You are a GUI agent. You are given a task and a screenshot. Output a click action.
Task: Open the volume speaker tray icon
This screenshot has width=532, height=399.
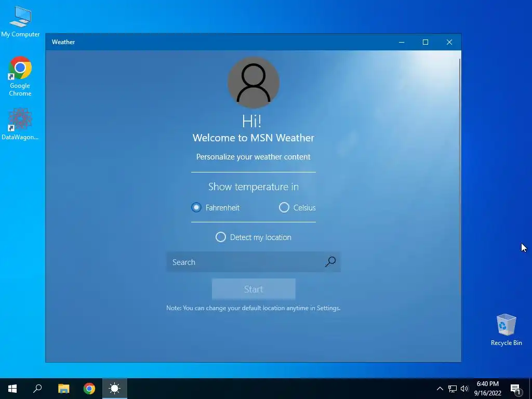pyautogui.click(x=464, y=389)
